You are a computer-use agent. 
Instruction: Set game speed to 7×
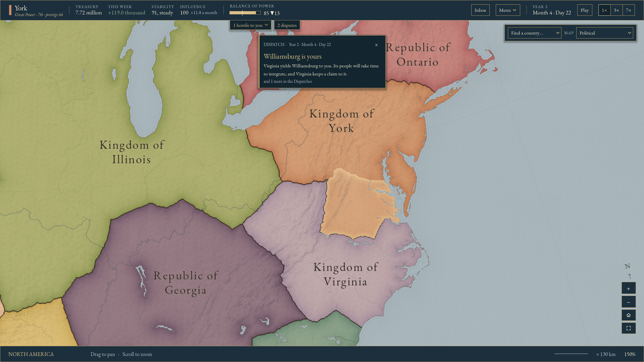click(x=629, y=10)
